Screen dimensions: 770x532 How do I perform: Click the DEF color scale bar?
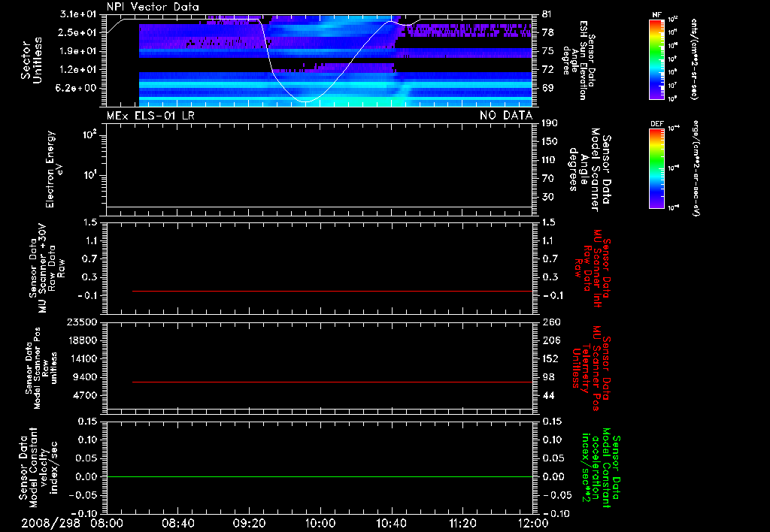(x=657, y=168)
